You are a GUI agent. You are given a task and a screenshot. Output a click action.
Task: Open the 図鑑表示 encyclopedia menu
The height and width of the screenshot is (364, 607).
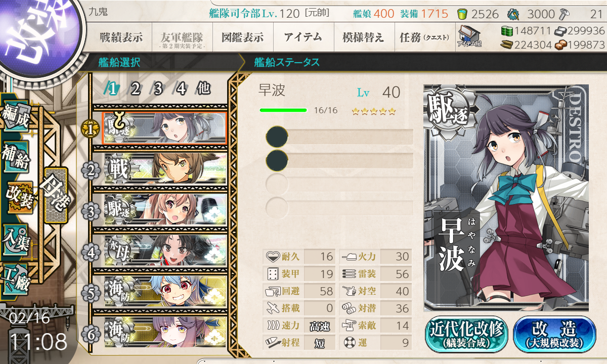[x=243, y=37]
